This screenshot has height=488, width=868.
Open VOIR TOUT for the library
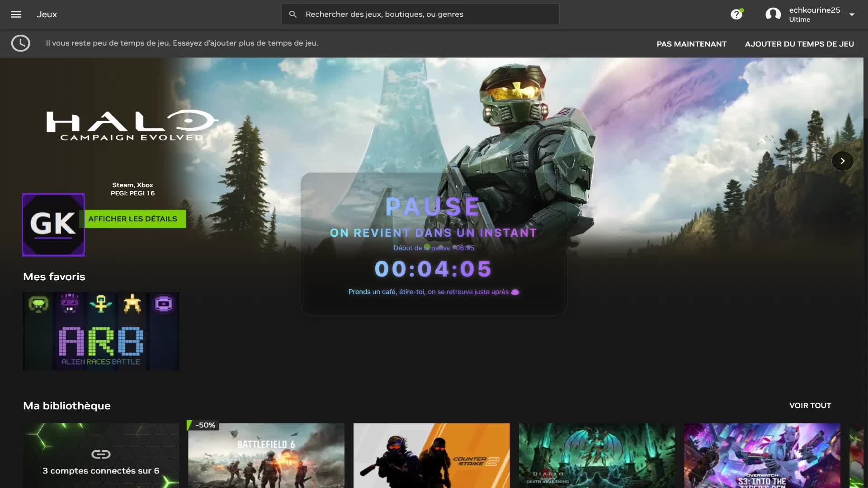point(810,405)
